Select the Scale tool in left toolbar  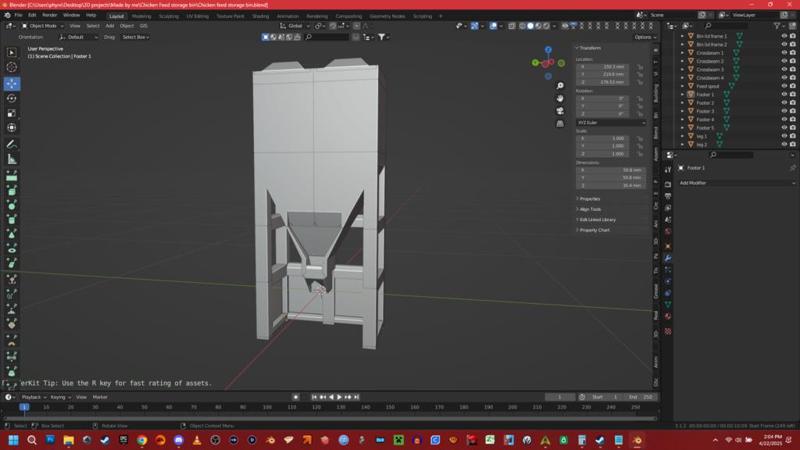pyautogui.click(x=11, y=113)
